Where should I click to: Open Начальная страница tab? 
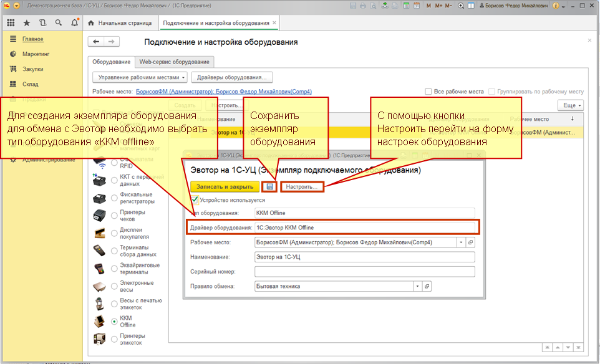[x=120, y=23]
